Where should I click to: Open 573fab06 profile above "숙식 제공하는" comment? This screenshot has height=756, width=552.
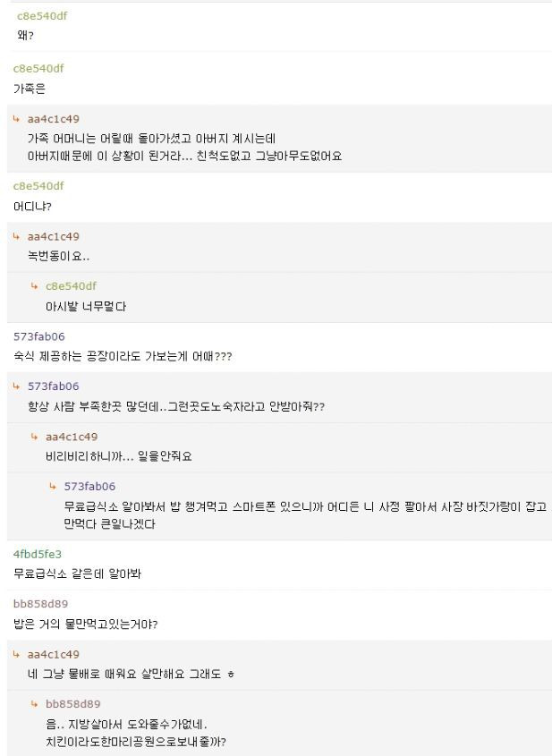pyautogui.click(x=38, y=336)
